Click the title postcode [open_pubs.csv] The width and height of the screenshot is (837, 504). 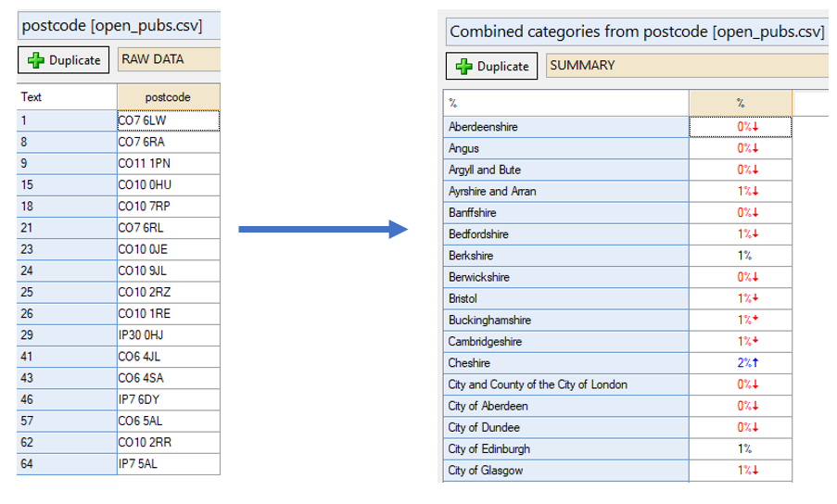[112, 26]
